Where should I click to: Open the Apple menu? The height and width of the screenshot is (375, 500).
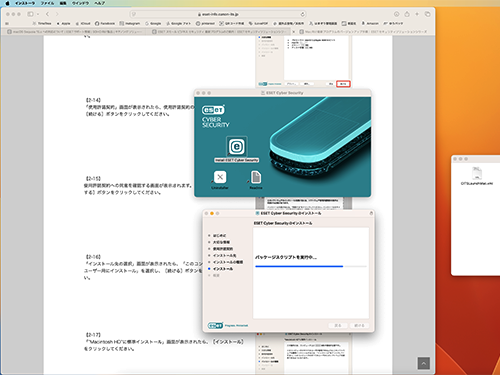click(7, 3)
